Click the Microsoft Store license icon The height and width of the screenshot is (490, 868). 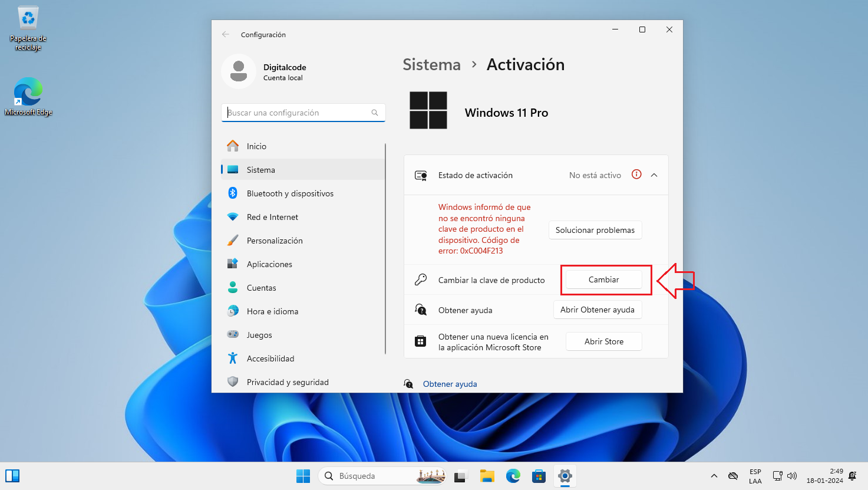420,341
